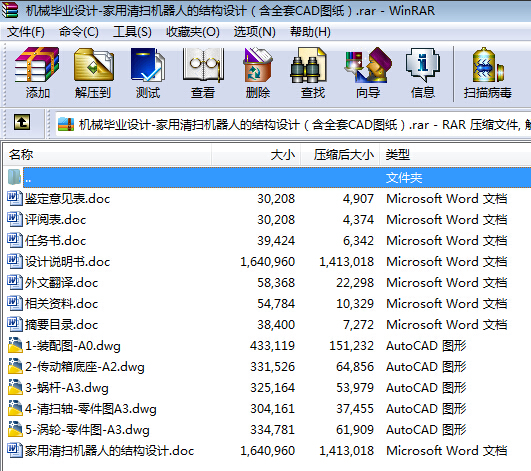The image size is (531, 471).
Task: Open the Options (选项) menu
Action: [x=255, y=32]
